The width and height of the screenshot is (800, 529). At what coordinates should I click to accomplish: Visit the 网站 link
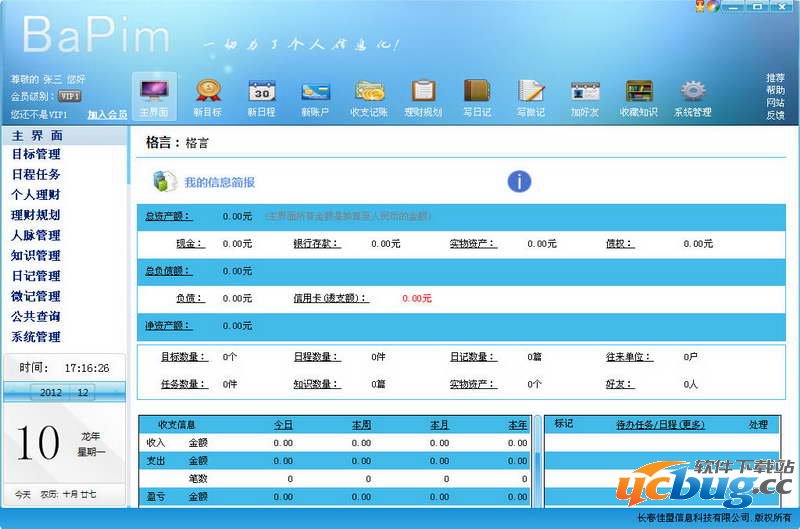point(775,103)
